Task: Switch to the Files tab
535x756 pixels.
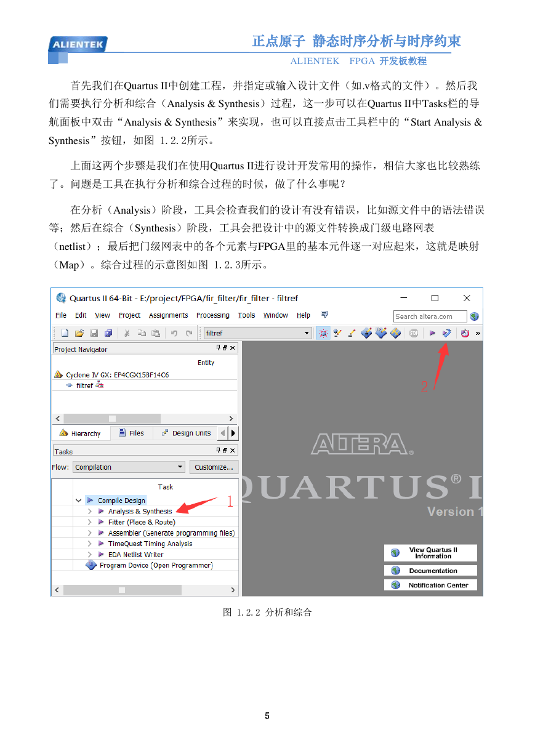Action: (132, 433)
